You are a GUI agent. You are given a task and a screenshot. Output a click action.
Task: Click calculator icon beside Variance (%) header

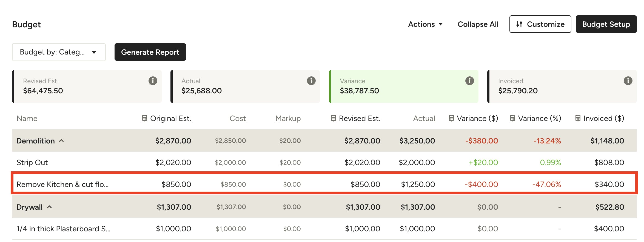click(x=512, y=118)
